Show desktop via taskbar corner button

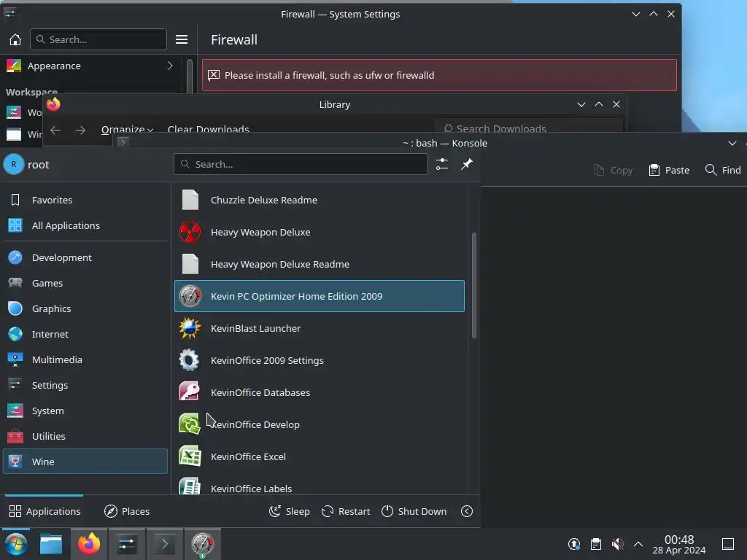pos(728,544)
